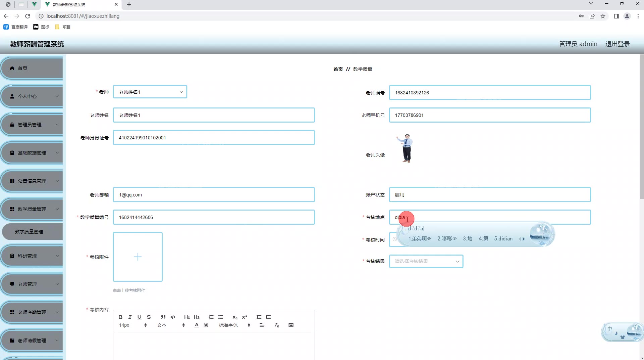Bookmark this page with the star icon
The width and height of the screenshot is (644, 360).
(603, 16)
